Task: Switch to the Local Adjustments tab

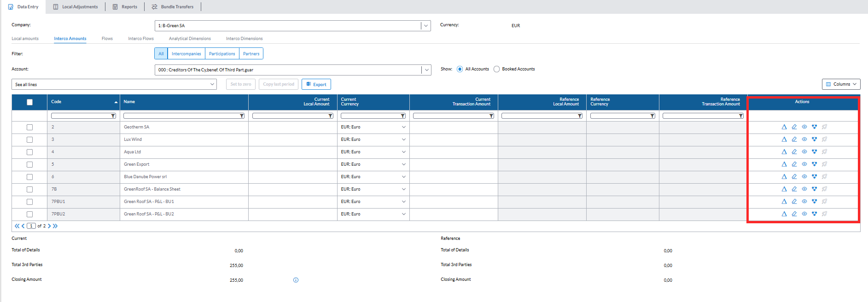Action: [x=76, y=7]
